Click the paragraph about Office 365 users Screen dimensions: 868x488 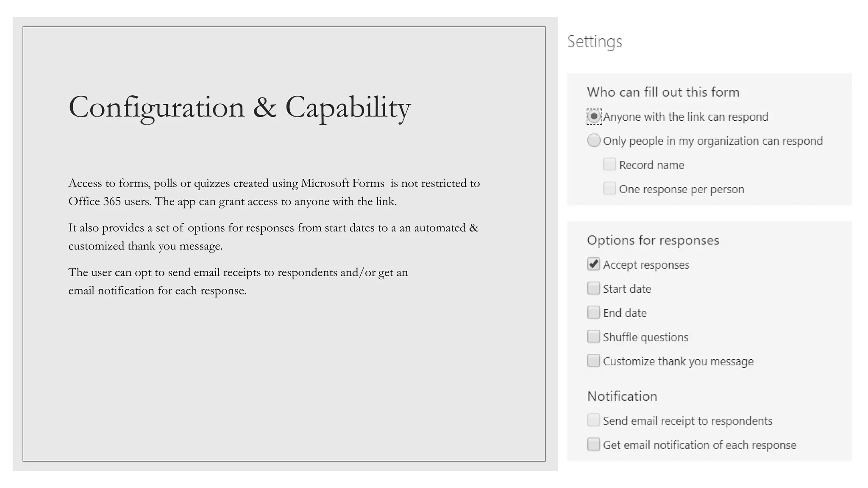pos(274,192)
